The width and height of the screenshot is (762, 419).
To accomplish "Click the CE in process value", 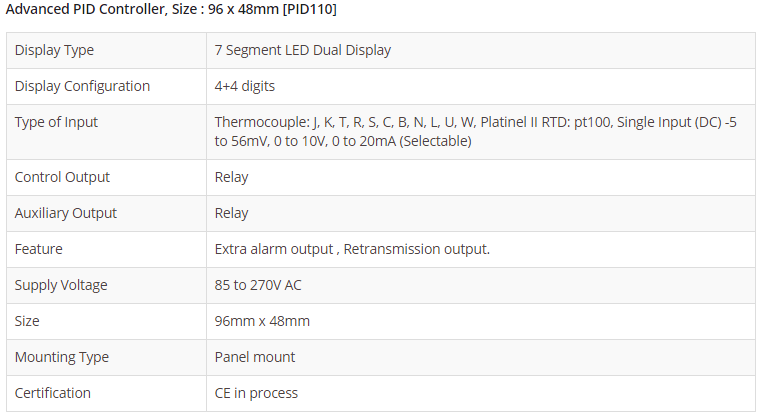I will pyautogui.click(x=256, y=393).
